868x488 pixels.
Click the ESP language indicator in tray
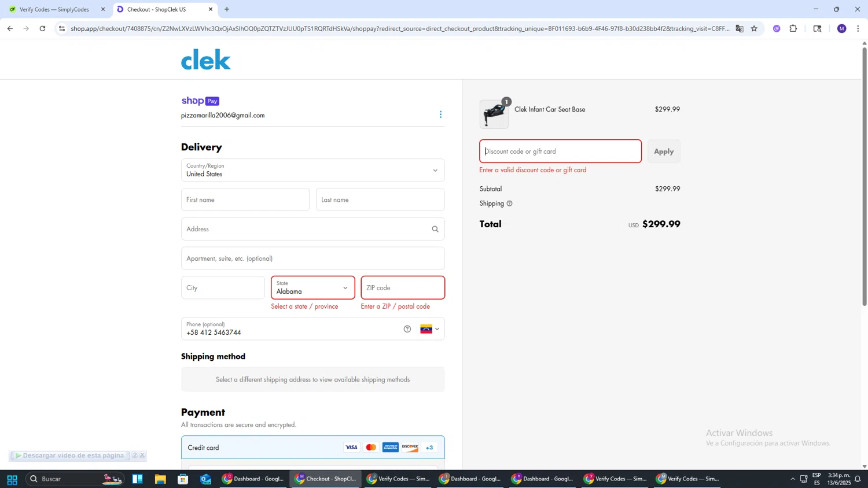coord(816,479)
